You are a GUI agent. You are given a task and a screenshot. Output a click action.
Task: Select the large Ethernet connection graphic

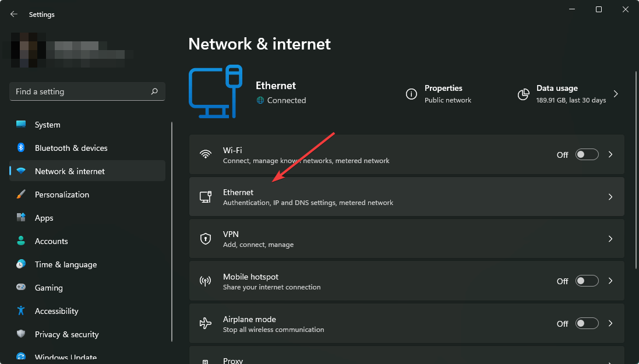(x=216, y=91)
